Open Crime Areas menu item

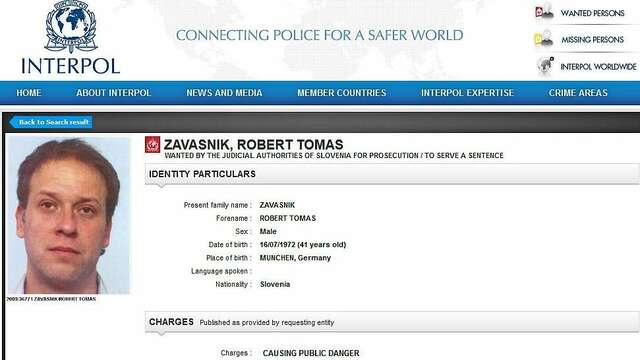(x=578, y=93)
